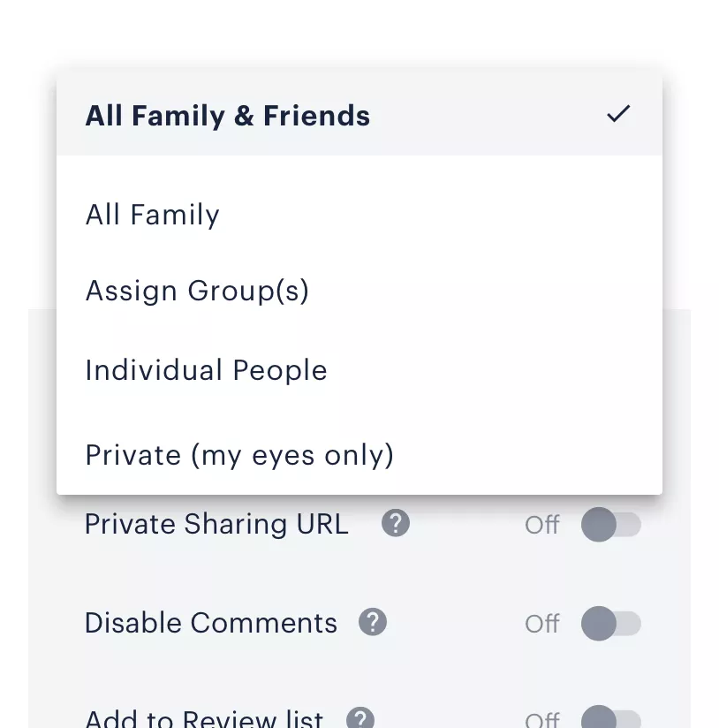Open help for Private Sharing URL
Screen dimensions: 719x728
pyautogui.click(x=396, y=523)
